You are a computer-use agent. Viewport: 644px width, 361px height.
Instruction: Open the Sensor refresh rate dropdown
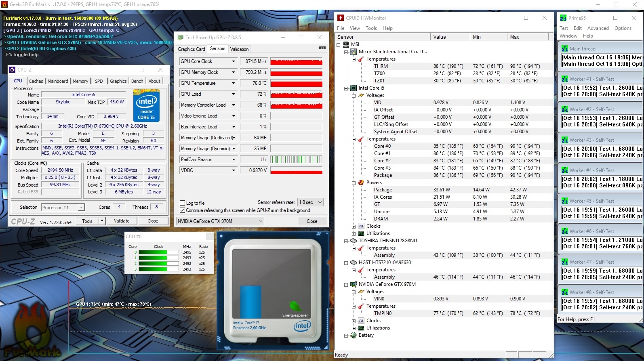[x=310, y=202]
